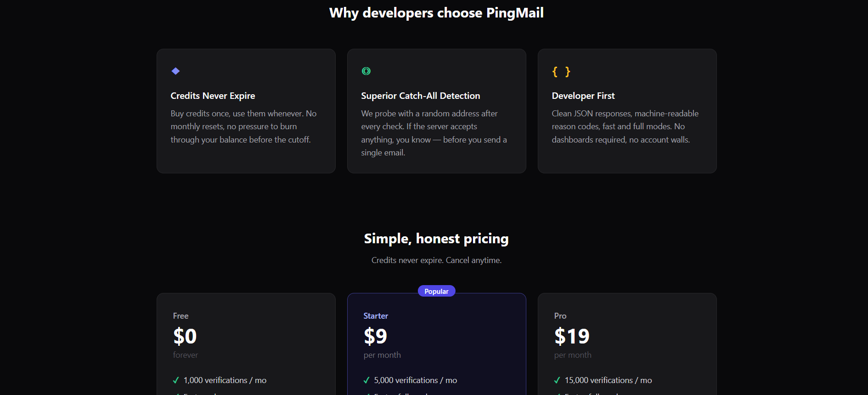Click the checkmark beside 5,000 verifications / mo
868x395 pixels.
(x=366, y=380)
